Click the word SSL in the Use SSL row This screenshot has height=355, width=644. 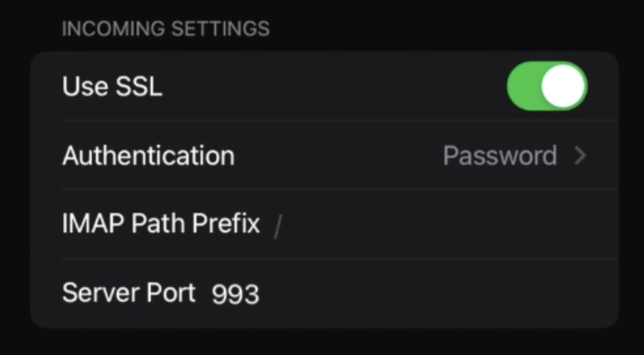coord(139,86)
